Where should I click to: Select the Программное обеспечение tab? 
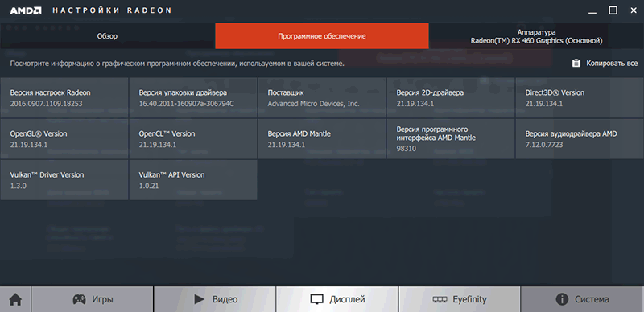pyautogui.click(x=322, y=36)
